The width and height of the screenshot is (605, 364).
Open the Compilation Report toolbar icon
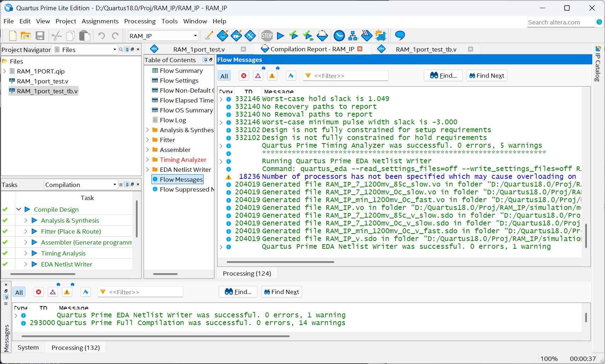click(322, 35)
